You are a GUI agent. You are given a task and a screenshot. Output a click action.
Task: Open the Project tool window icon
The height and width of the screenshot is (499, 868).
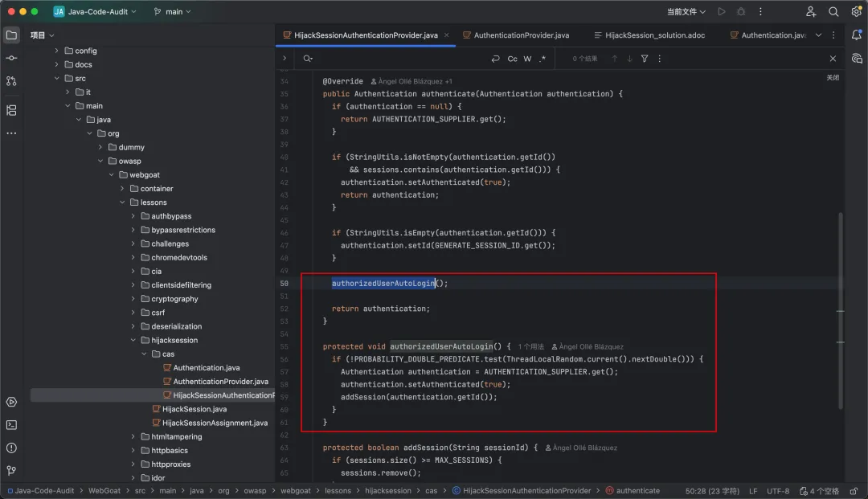[11, 35]
